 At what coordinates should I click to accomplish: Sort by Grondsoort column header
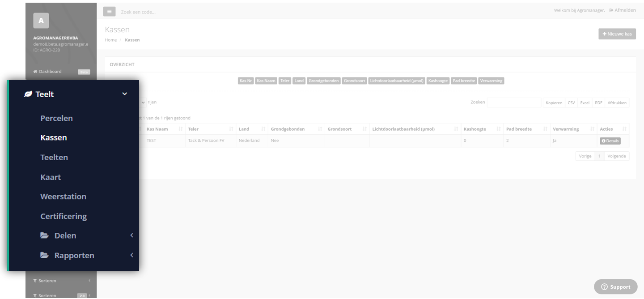coord(347,129)
